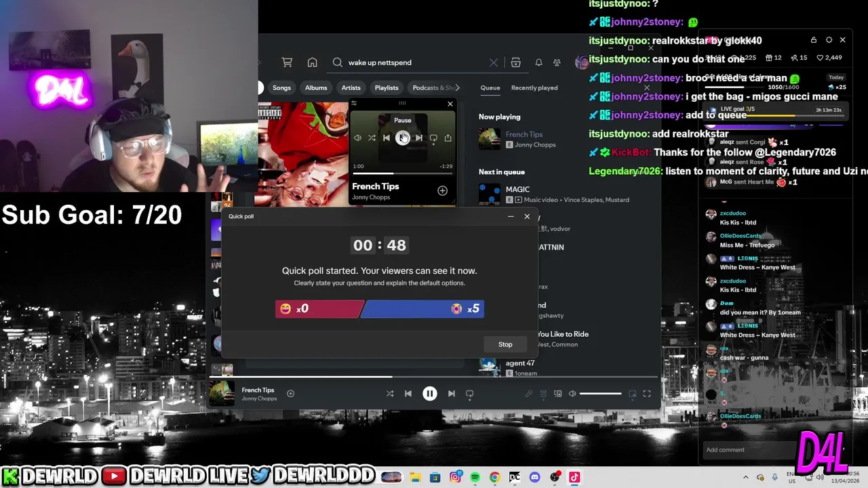Pause the song in bottom player
This screenshot has width=868, height=488.
click(x=430, y=393)
